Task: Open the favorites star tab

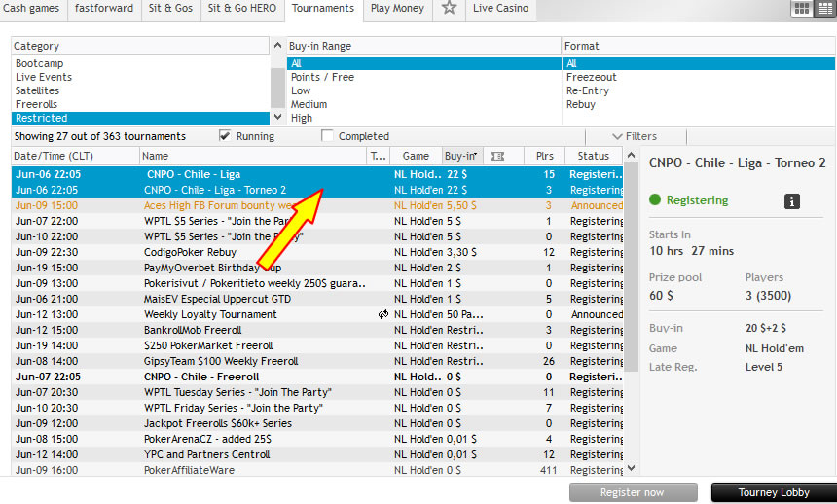Action: pos(449,8)
